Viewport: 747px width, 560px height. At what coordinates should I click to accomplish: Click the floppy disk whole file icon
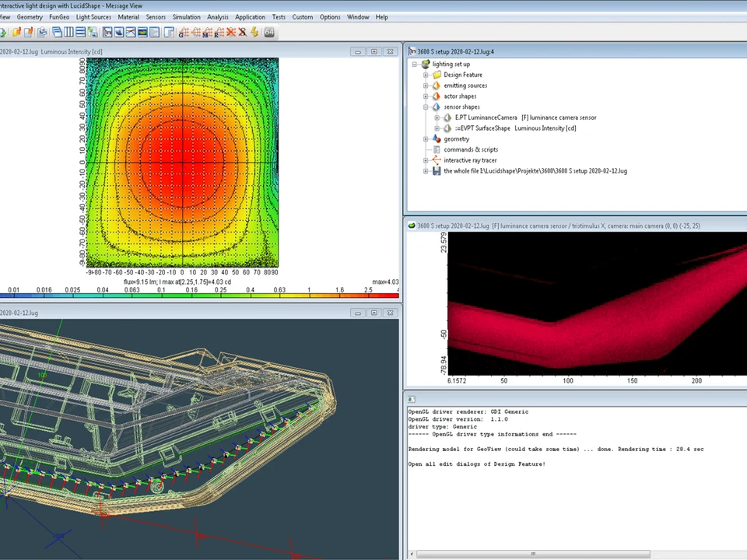(437, 171)
